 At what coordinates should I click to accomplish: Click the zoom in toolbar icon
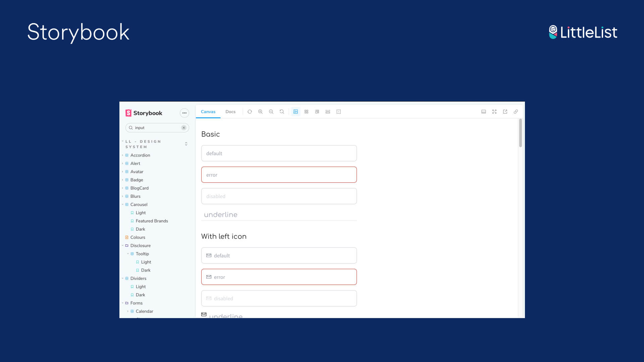pos(260,112)
